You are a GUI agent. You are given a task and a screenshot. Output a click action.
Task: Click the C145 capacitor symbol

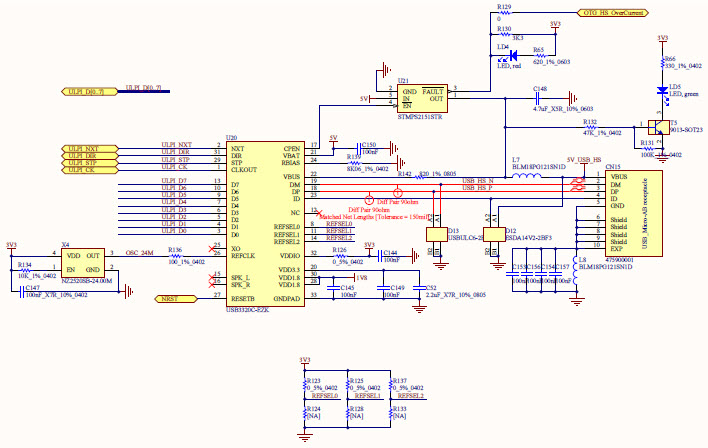point(333,288)
